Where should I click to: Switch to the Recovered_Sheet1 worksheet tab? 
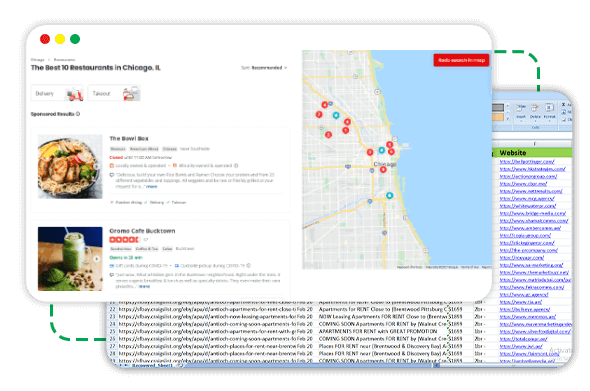coord(152,365)
